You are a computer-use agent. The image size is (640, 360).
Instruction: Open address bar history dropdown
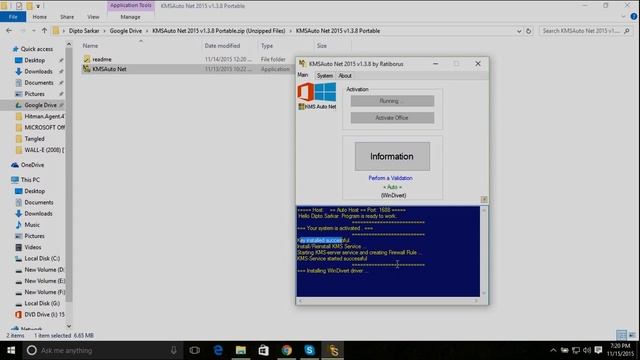coord(519,31)
